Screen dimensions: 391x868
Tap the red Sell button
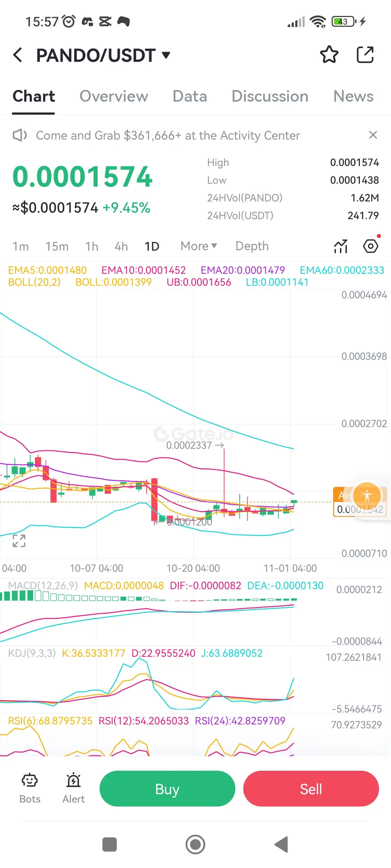(x=311, y=788)
